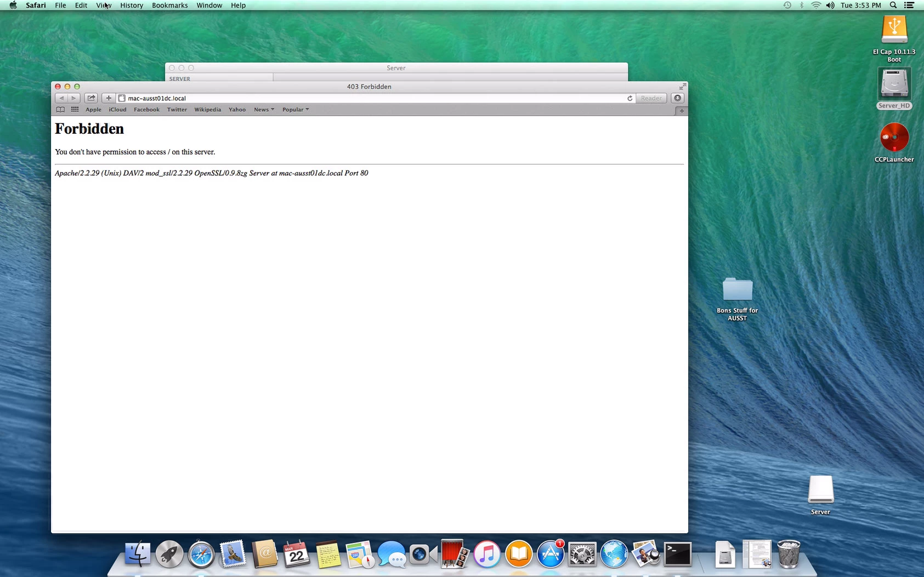Open the Trash in the Dock
Viewport: 924px width, 577px height.
pos(789,554)
